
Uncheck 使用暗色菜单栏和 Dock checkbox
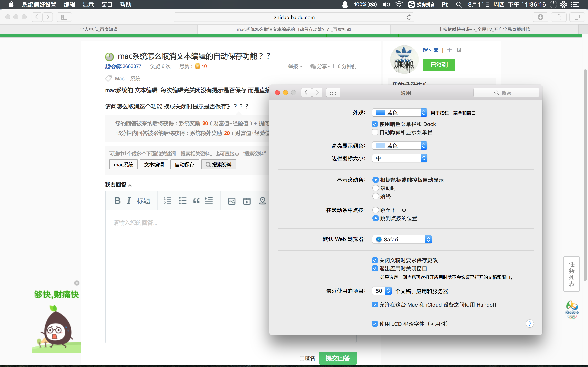pyautogui.click(x=375, y=124)
